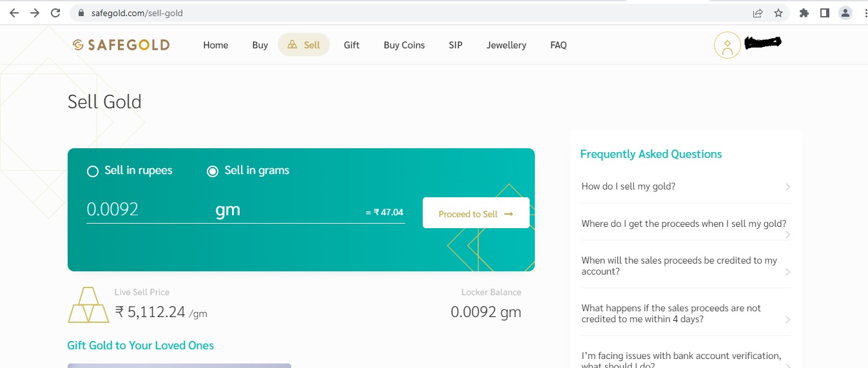The image size is (868, 368).
Task: Open the user profile avatar icon
Action: click(x=727, y=45)
